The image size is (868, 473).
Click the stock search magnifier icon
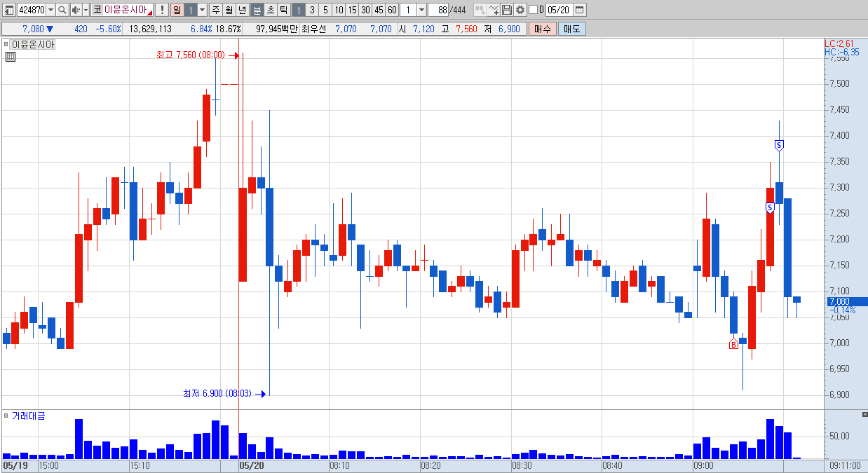(62, 10)
